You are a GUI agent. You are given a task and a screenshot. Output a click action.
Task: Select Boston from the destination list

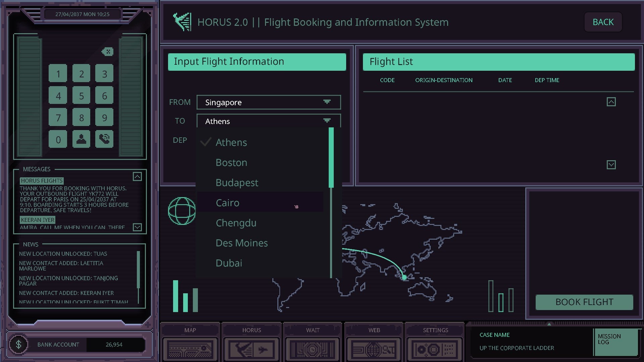(231, 162)
